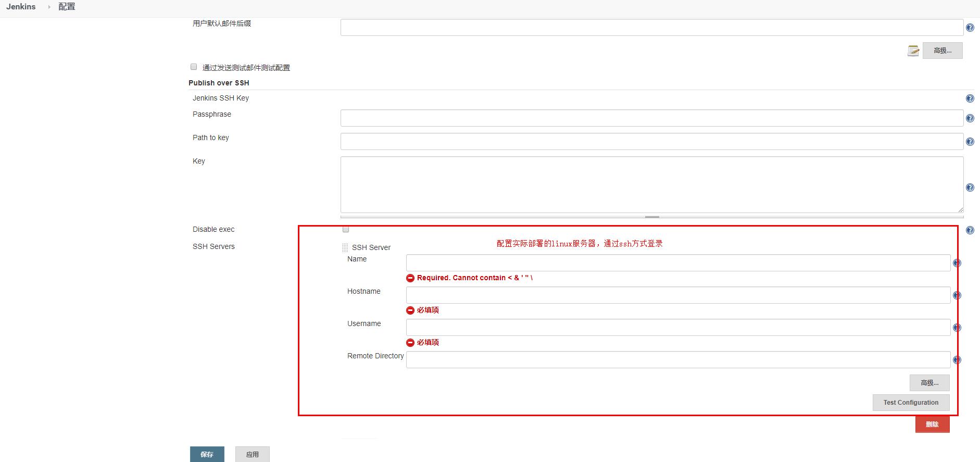Screen dimensions: 980x462
Task: Focus the Path to key field
Action: (652, 142)
